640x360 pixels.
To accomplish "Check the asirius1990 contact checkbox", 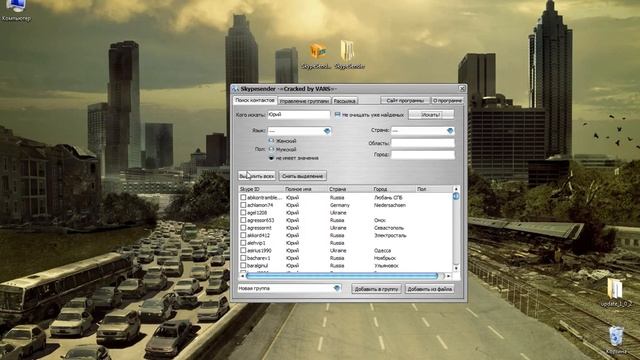I will (243, 251).
